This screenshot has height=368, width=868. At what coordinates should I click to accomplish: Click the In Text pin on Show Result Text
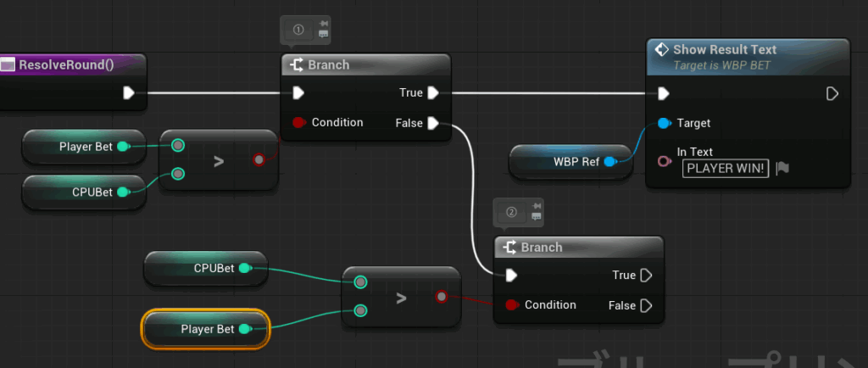pos(664,161)
